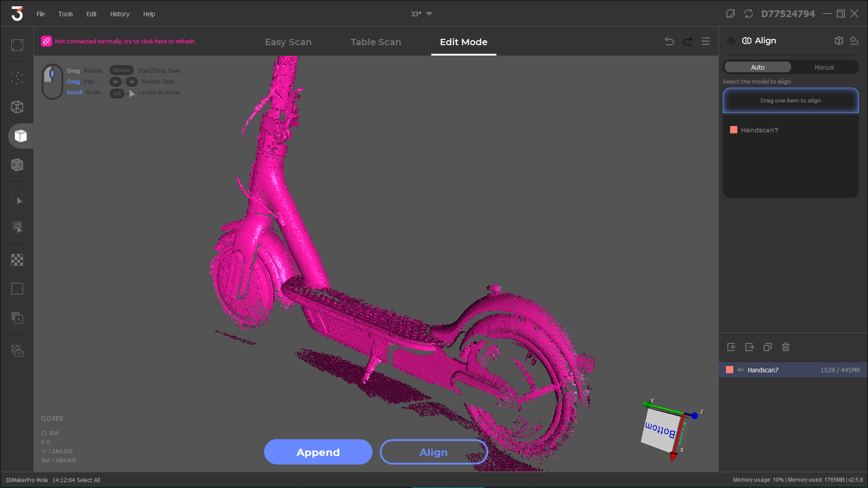Click the mesh simplification icon
This screenshot has width=868, height=488.
click(17, 260)
